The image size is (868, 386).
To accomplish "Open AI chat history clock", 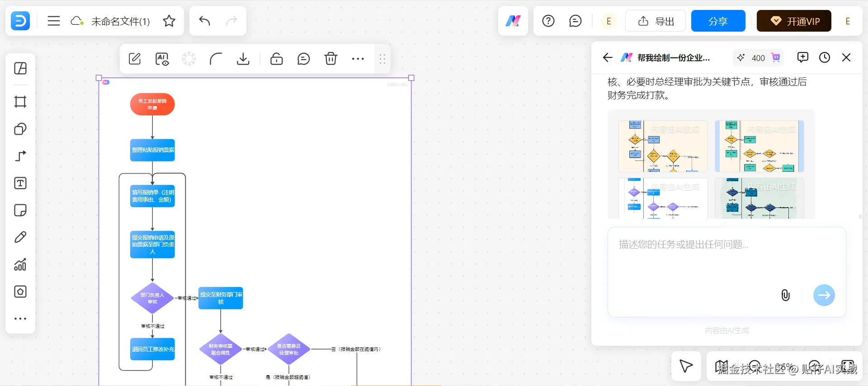I will [825, 57].
